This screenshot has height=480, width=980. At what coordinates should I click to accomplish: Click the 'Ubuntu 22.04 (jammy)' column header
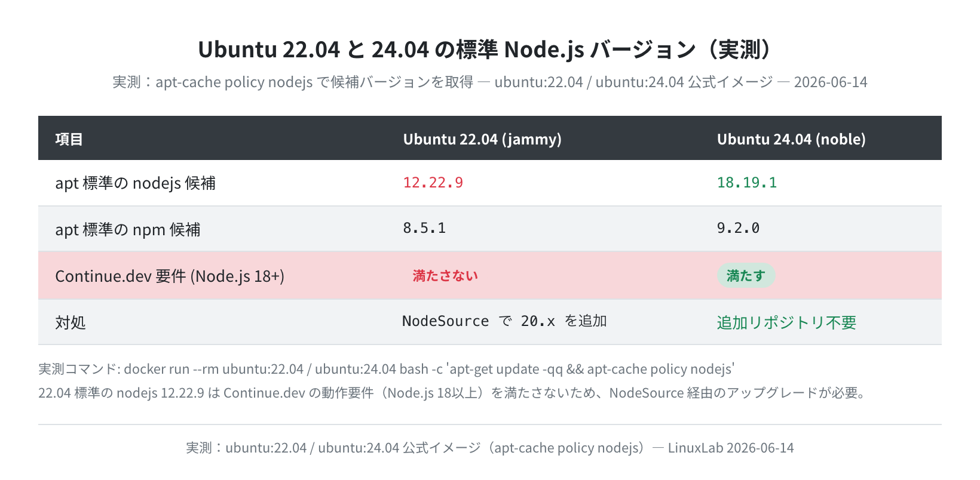point(482,139)
